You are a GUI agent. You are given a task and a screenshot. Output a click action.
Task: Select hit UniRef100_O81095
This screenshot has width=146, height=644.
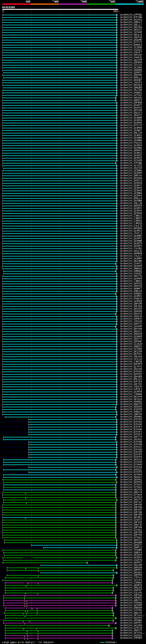pos(131,565)
